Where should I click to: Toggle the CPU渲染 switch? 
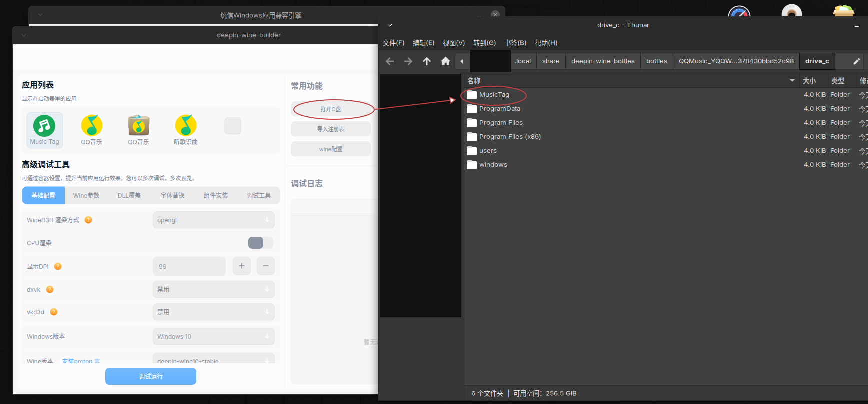pyautogui.click(x=261, y=243)
